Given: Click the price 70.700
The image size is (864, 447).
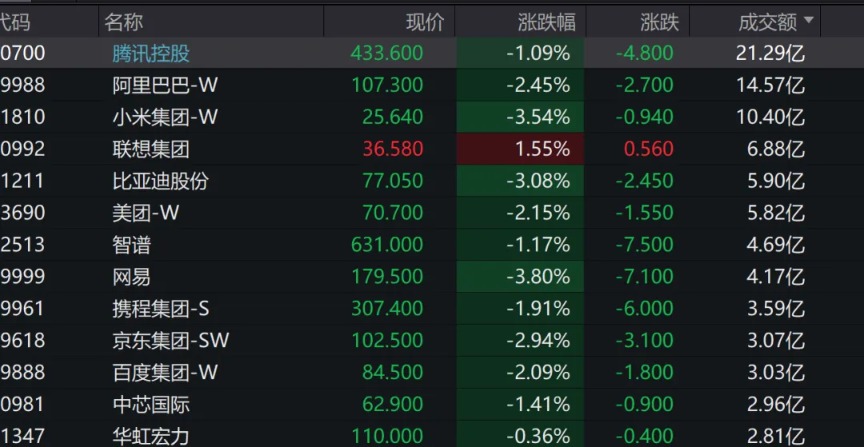Looking at the screenshot, I should point(392,213).
